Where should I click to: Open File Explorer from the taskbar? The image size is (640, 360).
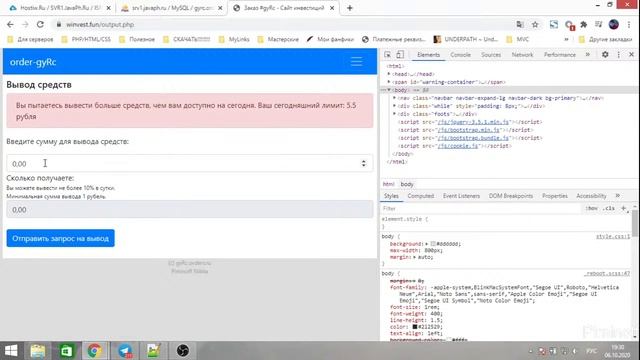tap(38, 351)
